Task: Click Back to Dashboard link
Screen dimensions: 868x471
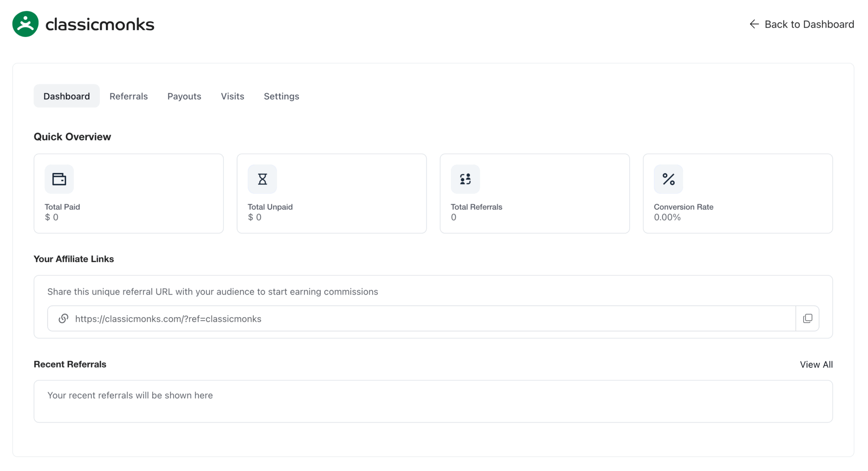Action: click(x=809, y=24)
